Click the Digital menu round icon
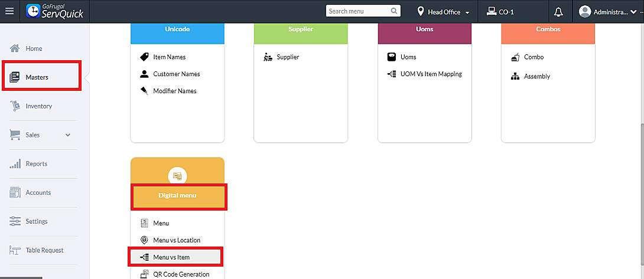Image resolution: width=644 pixels, height=279 pixels. [177, 176]
